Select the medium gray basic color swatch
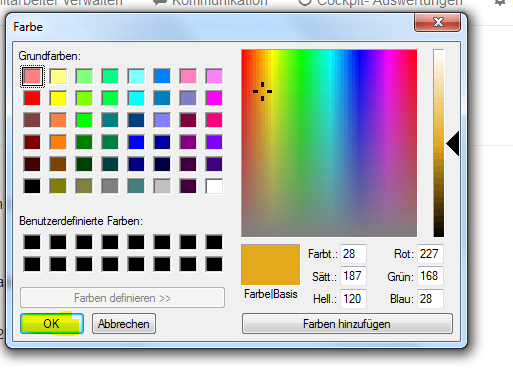 pyautogui.click(x=110, y=186)
